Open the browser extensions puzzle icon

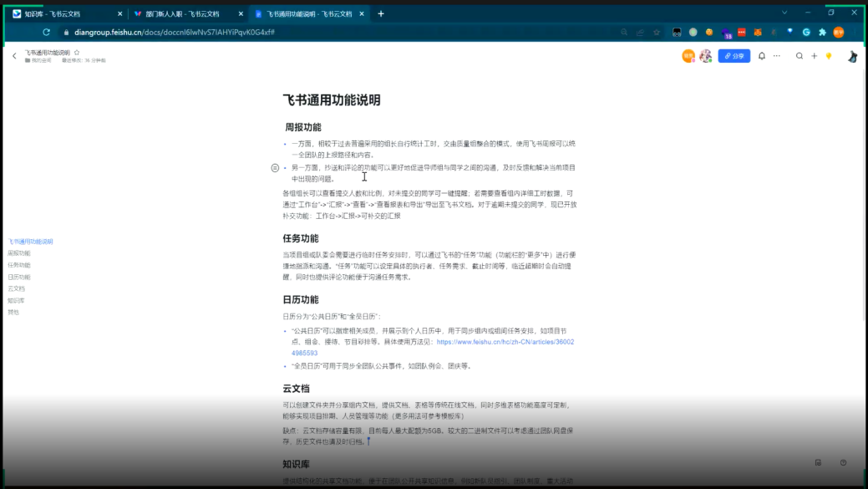822,33
